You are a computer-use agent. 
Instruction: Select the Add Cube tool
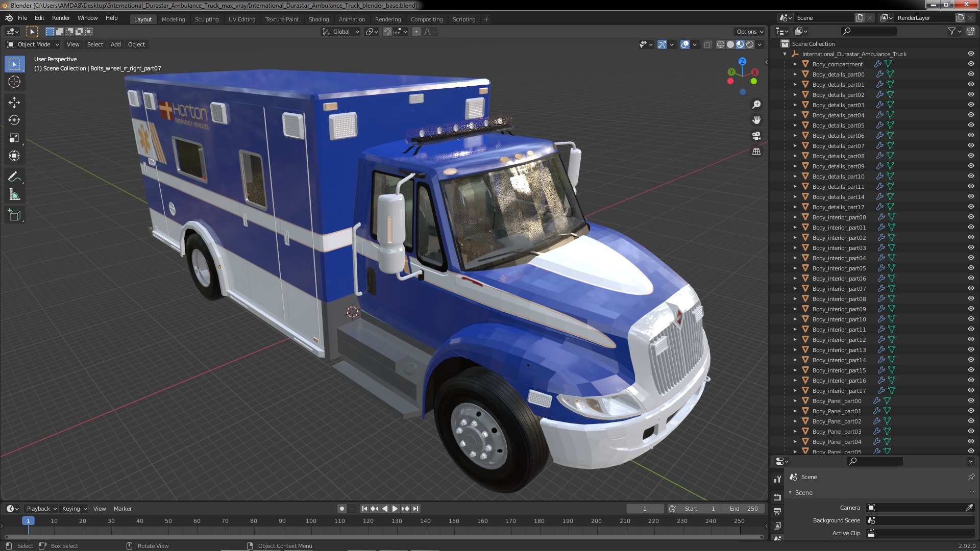[14, 215]
